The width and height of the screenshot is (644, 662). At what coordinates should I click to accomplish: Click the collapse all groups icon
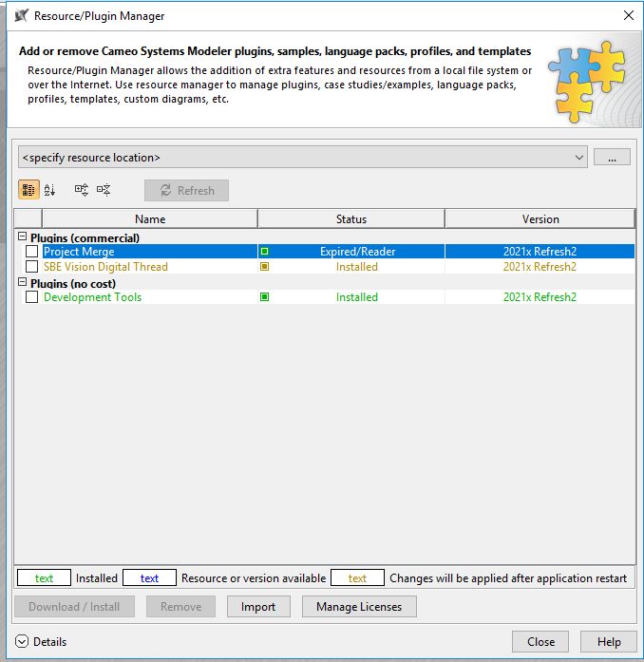[x=104, y=190]
